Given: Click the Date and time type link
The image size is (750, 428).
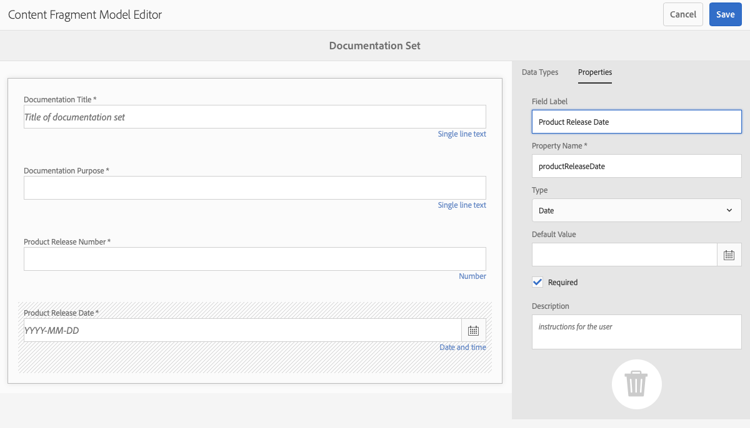Looking at the screenshot, I should tap(463, 347).
